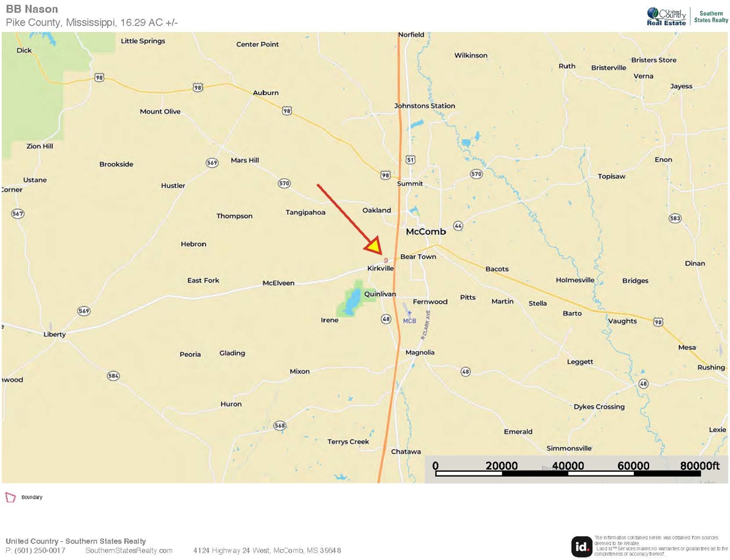
Task: Click the 40000 mark on scale bar
Action: 567,466
